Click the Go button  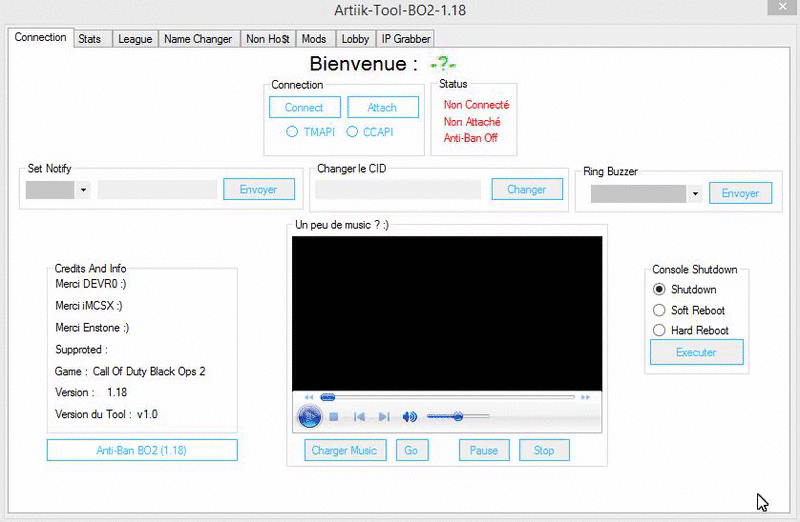tap(412, 450)
